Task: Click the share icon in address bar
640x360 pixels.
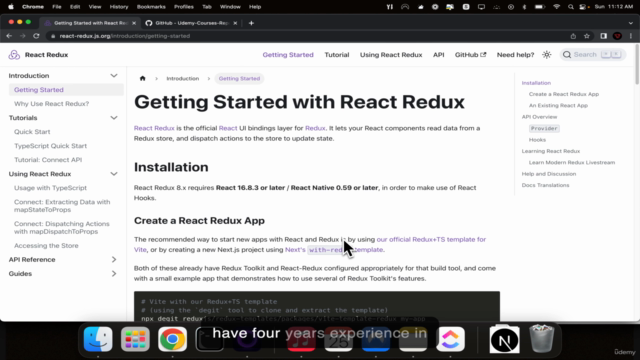Action: point(573,36)
